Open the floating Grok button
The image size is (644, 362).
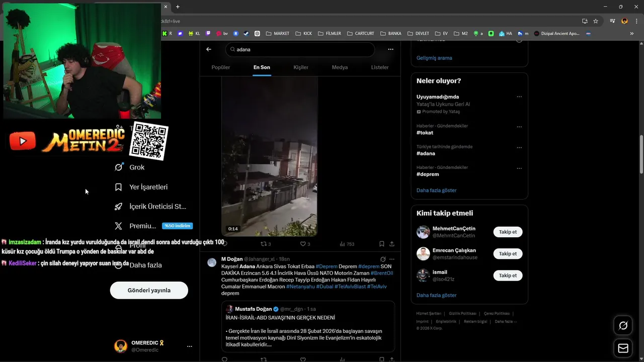point(623,326)
